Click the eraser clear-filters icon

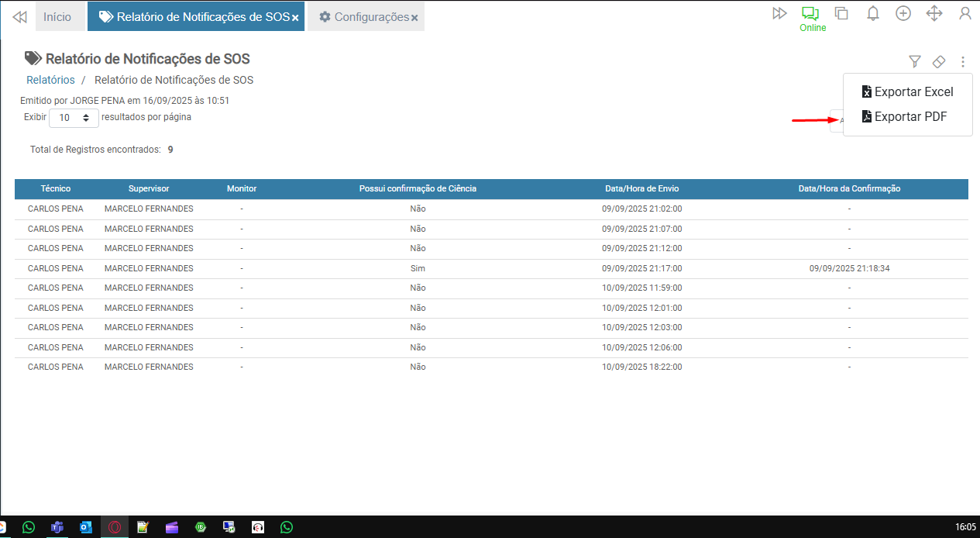click(939, 61)
